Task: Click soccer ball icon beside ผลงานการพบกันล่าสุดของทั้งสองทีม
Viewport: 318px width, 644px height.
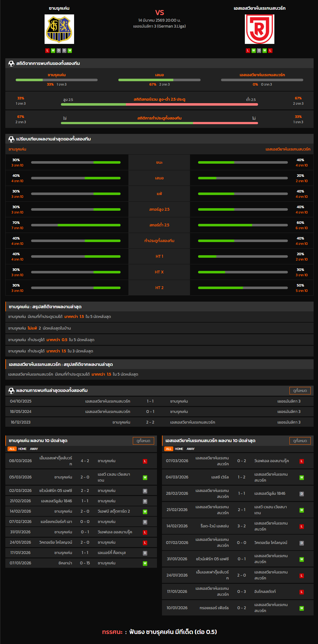Action: pyautogui.click(x=11, y=391)
